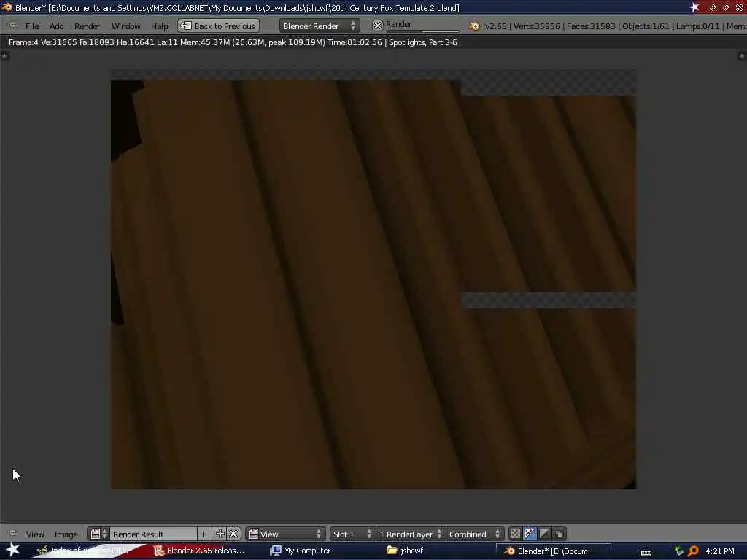This screenshot has width=747, height=560.
Task: Click the image editor type icon at bottom left
Action: [x=13, y=533]
